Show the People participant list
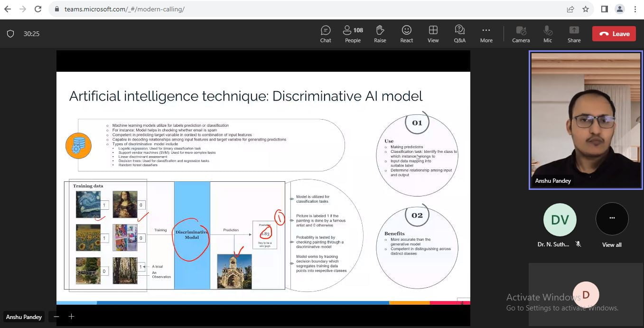644x328 pixels. [353, 34]
